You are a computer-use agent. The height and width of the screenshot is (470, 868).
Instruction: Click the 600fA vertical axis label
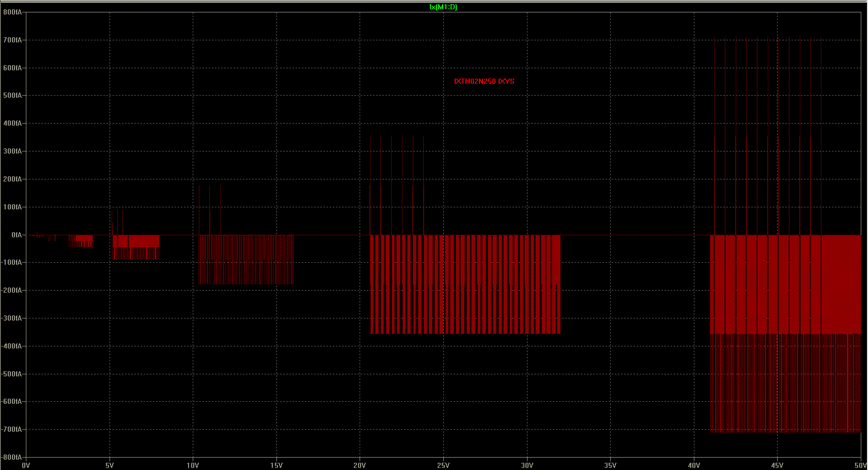pos(12,68)
